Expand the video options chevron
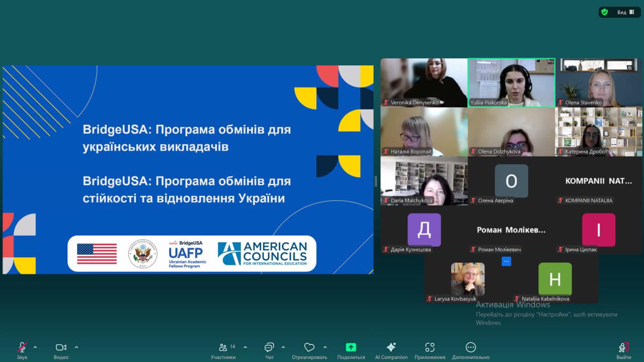Image resolution: width=644 pixels, height=362 pixels. coord(76,347)
